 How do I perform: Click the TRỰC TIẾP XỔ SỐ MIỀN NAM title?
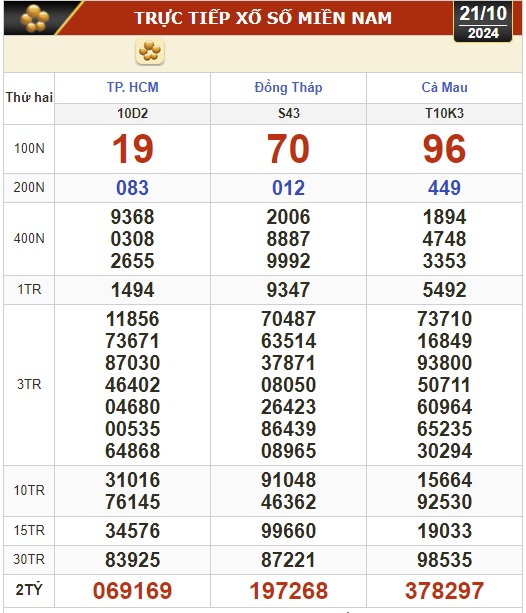(x=263, y=18)
